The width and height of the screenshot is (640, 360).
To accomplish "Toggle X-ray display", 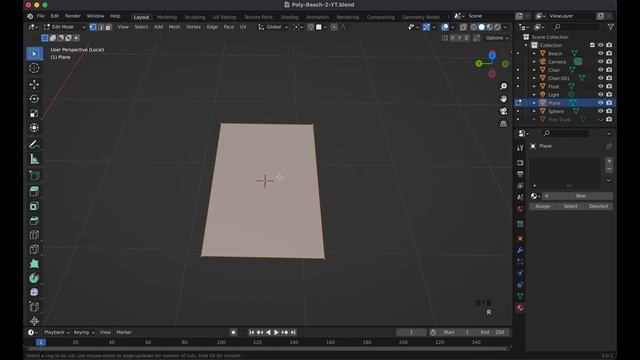I will (x=463, y=27).
